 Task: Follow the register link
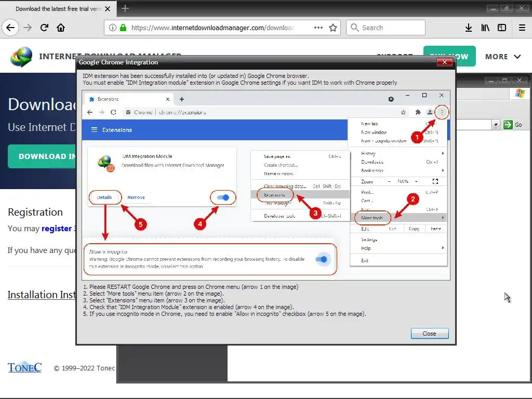[56, 229]
